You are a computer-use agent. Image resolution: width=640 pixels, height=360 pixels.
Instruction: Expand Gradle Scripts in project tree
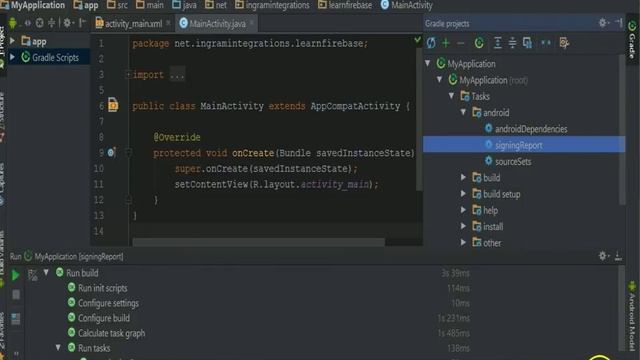pyautogui.click(x=13, y=57)
